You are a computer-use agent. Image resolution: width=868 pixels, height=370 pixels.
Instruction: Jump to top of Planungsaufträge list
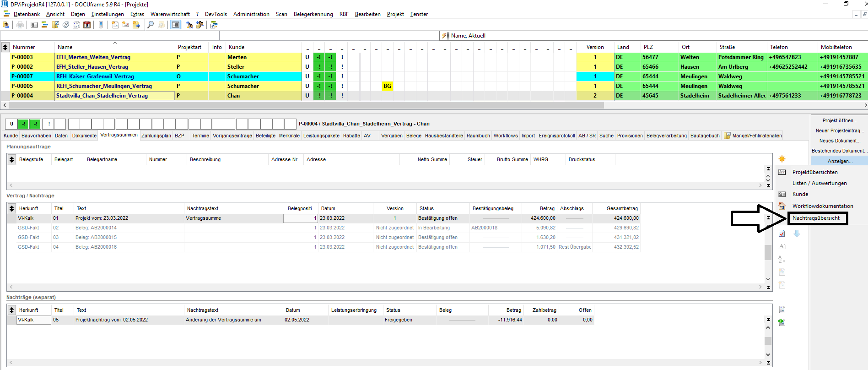(768, 169)
